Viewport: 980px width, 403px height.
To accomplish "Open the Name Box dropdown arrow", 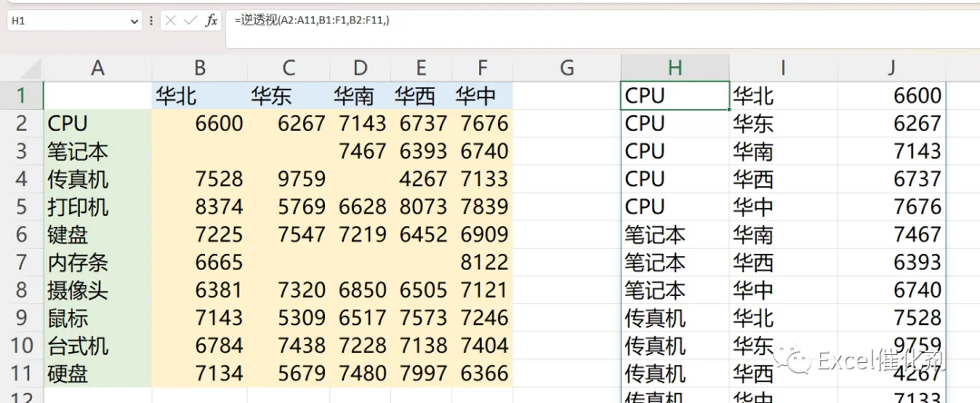I will pos(134,21).
